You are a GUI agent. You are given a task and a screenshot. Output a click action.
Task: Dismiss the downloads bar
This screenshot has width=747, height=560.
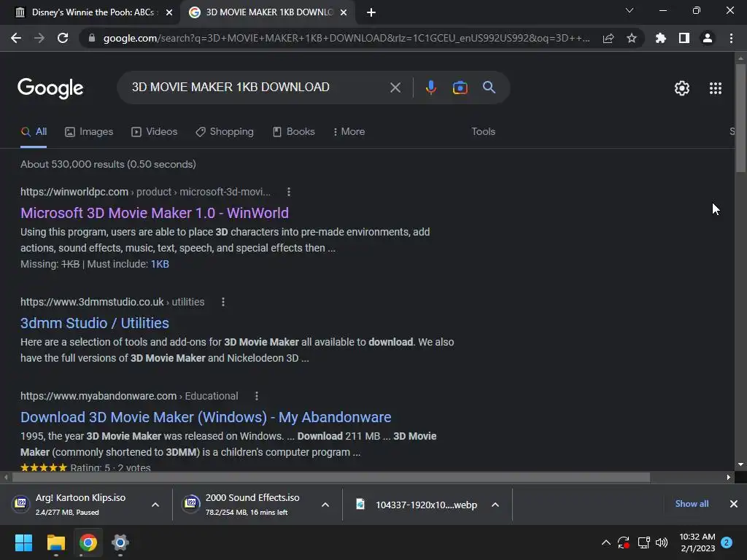(x=734, y=504)
